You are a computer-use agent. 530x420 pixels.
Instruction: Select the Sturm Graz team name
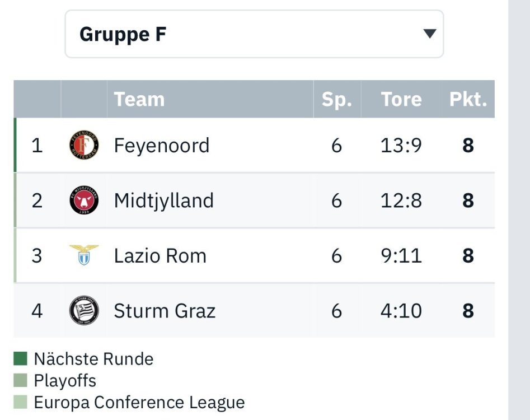click(x=165, y=311)
